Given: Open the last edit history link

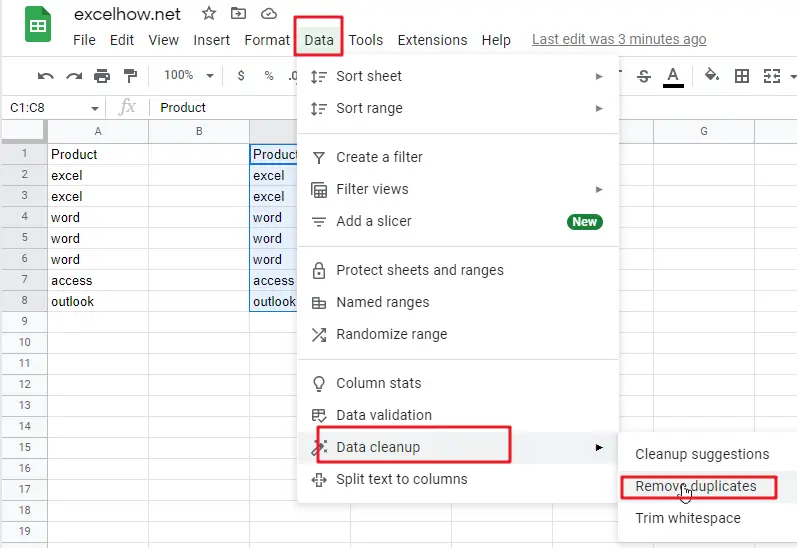Looking at the screenshot, I should coord(619,39).
